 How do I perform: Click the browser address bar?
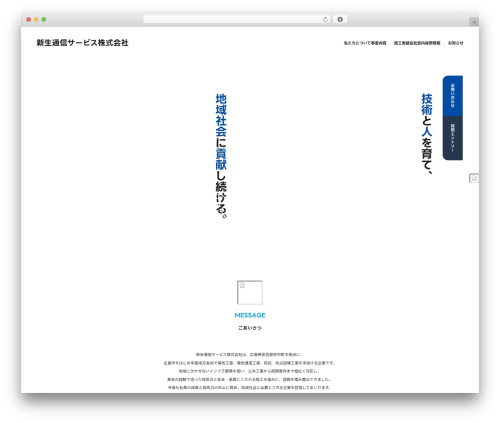click(x=236, y=19)
